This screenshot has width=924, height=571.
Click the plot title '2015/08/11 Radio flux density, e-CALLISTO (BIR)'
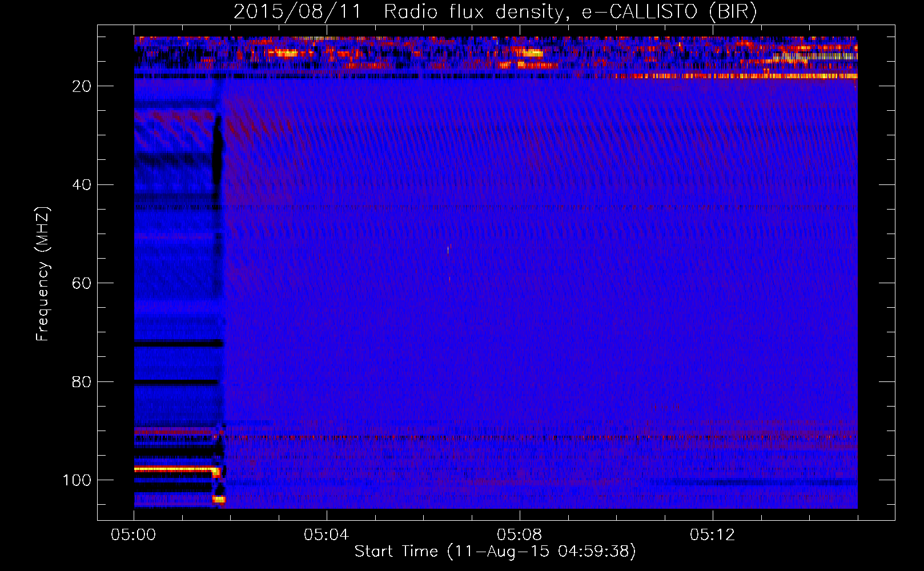495,11
